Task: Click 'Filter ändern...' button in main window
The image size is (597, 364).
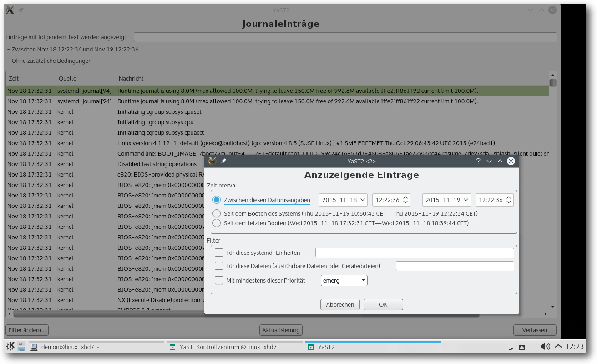Action: pyautogui.click(x=27, y=330)
